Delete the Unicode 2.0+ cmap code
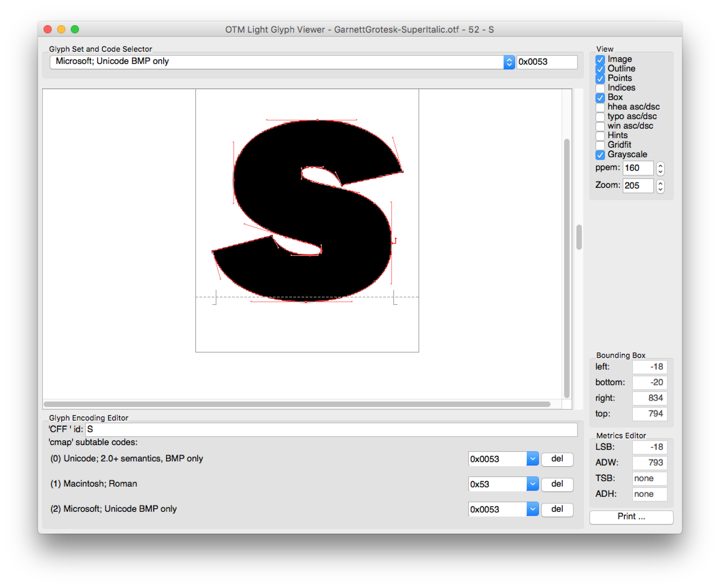Image resolution: width=720 pixels, height=588 pixels. pos(557,459)
